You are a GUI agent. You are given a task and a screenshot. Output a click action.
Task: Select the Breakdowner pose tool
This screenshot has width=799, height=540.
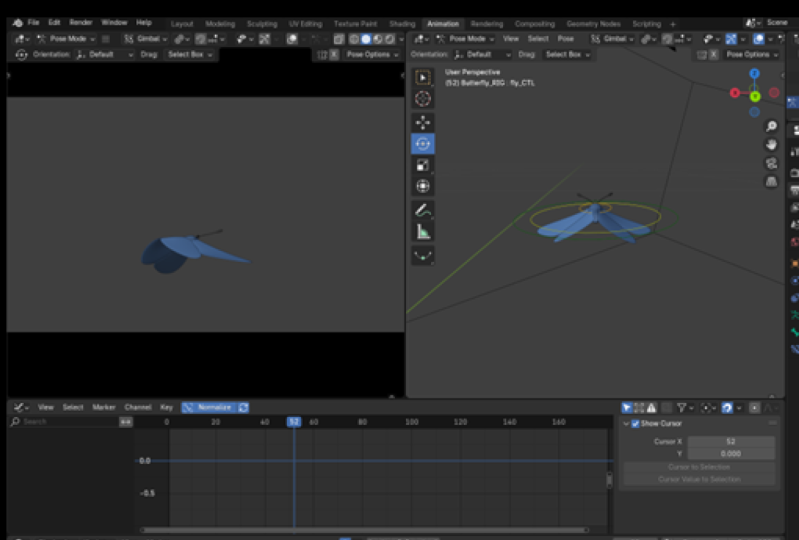pos(422,256)
